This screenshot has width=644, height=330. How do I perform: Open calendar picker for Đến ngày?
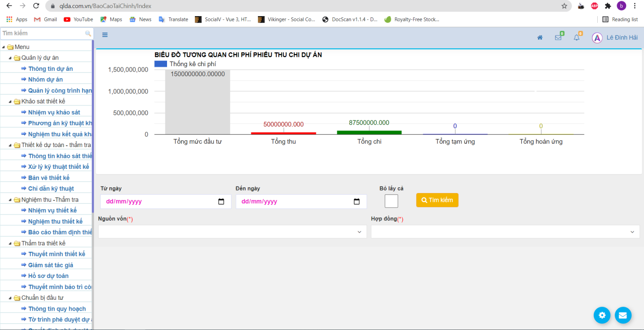click(357, 201)
